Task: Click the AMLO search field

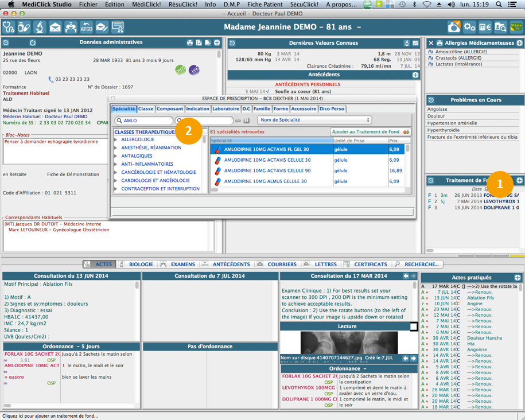Action: click(x=145, y=120)
